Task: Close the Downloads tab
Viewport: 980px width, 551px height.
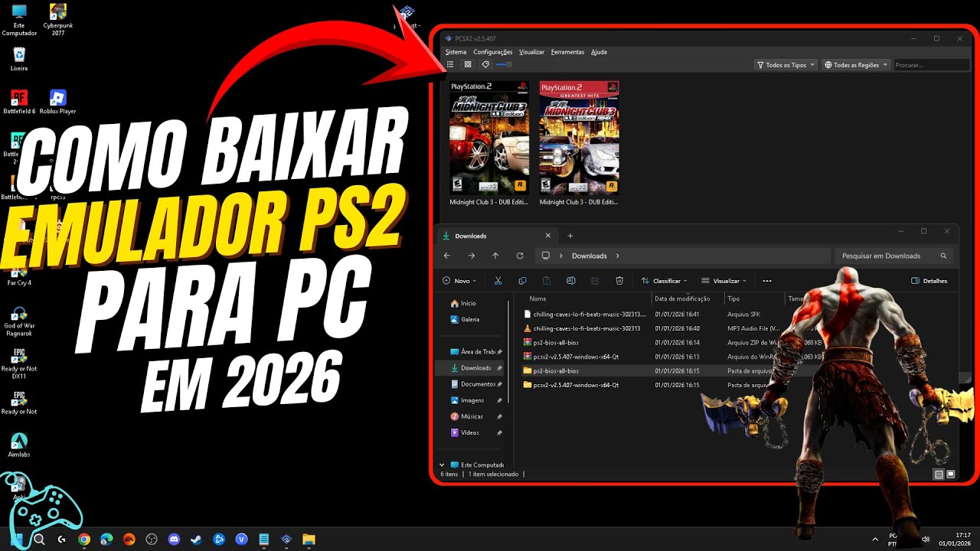Action: coord(547,236)
